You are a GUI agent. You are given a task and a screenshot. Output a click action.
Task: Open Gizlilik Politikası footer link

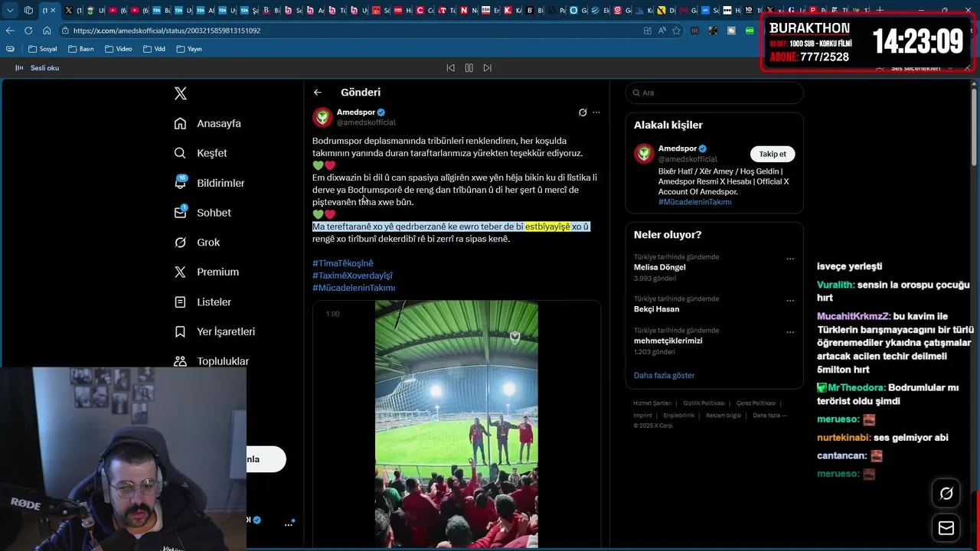(x=704, y=403)
